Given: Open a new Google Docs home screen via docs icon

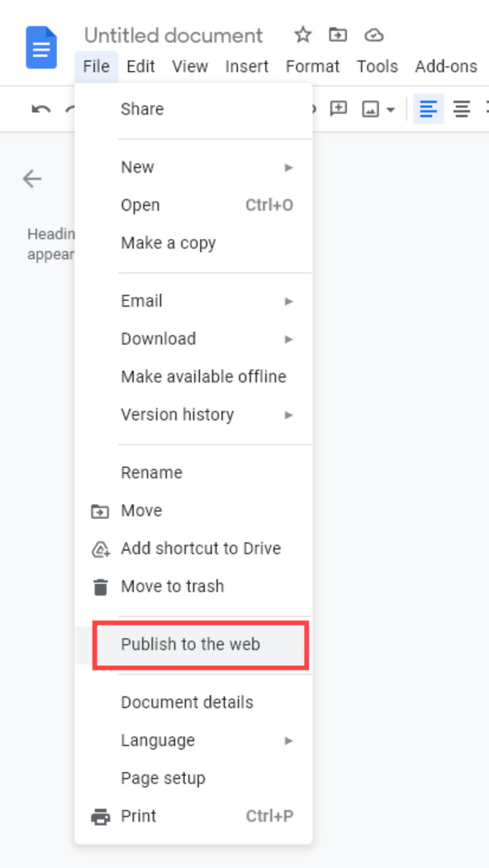Looking at the screenshot, I should coord(40,49).
